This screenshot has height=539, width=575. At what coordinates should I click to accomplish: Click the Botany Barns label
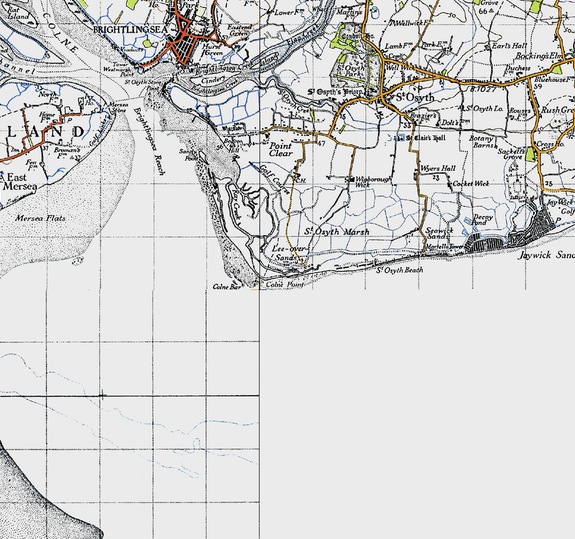tap(483, 142)
